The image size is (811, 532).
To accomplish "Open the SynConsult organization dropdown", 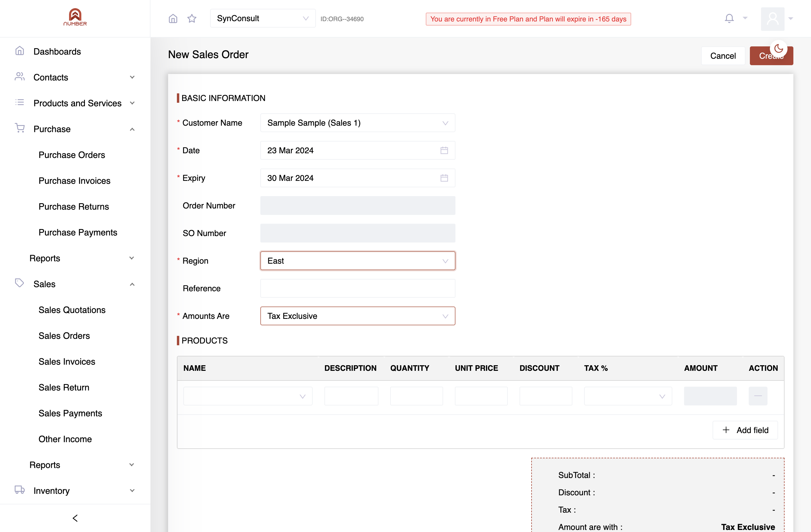I will click(263, 18).
